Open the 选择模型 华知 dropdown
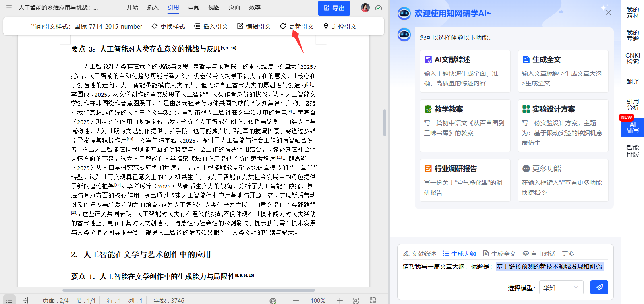The image size is (644, 304). [x=561, y=287]
